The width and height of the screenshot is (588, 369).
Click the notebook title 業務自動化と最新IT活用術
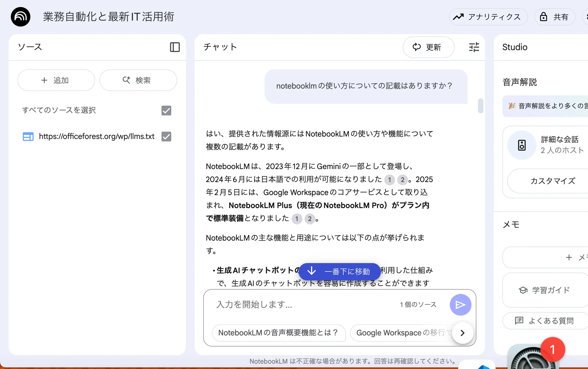[108, 17]
